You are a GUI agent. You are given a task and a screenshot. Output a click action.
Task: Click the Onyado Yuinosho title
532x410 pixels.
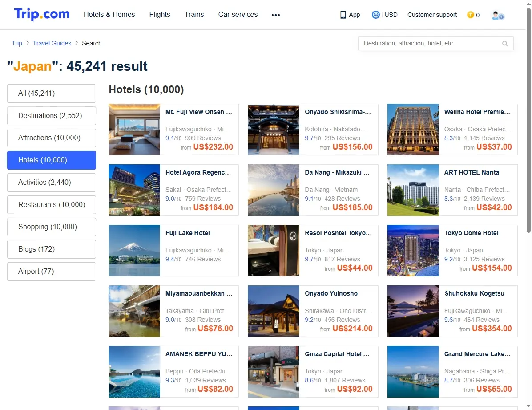[x=331, y=293]
